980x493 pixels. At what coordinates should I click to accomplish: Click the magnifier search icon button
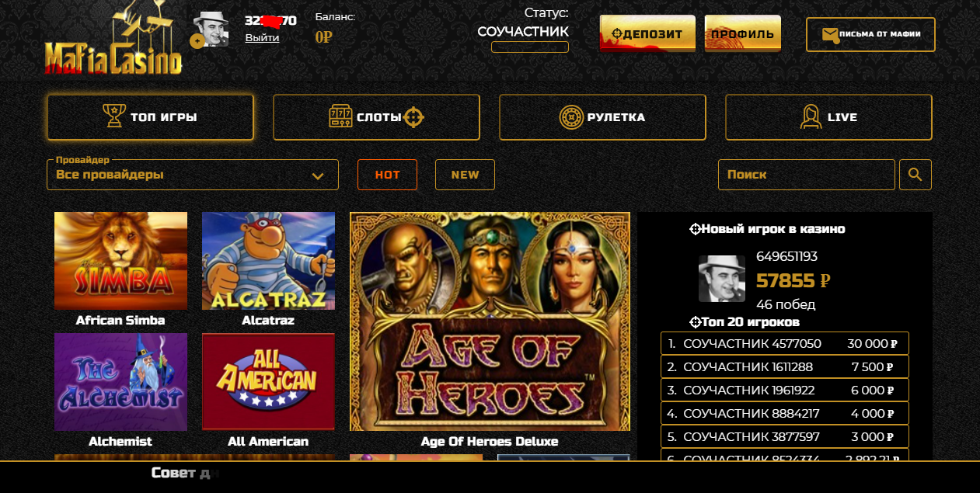coord(915,175)
